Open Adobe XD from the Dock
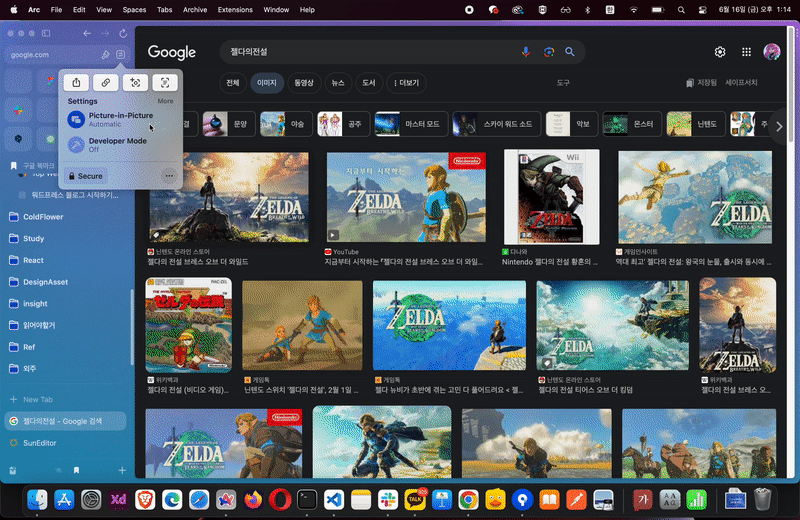The width and height of the screenshot is (800, 520). [118, 500]
